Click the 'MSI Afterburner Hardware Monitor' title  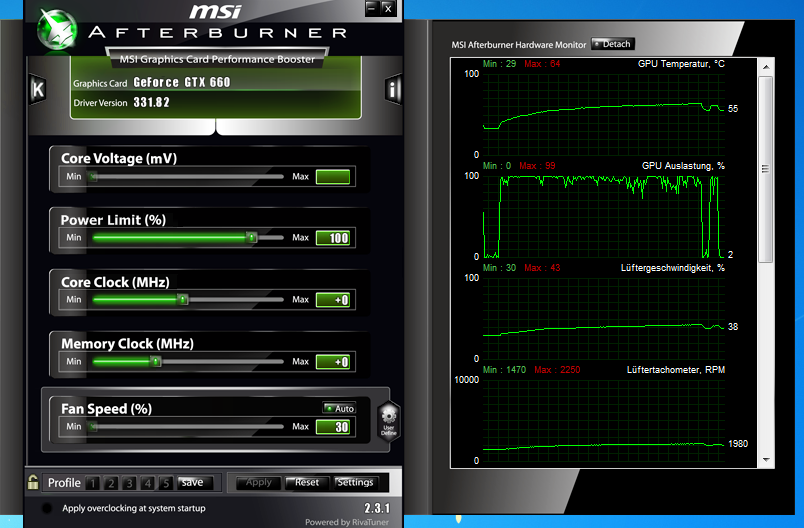tap(518, 45)
